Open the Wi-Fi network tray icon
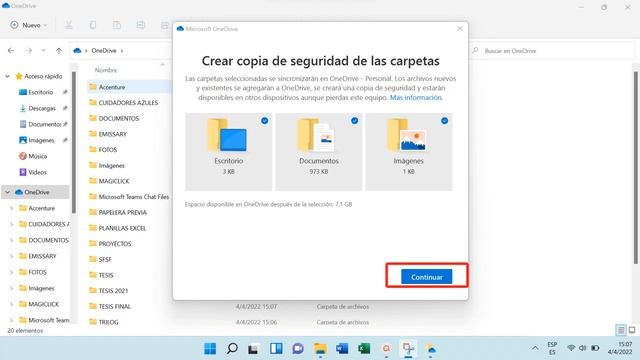 click(x=571, y=348)
